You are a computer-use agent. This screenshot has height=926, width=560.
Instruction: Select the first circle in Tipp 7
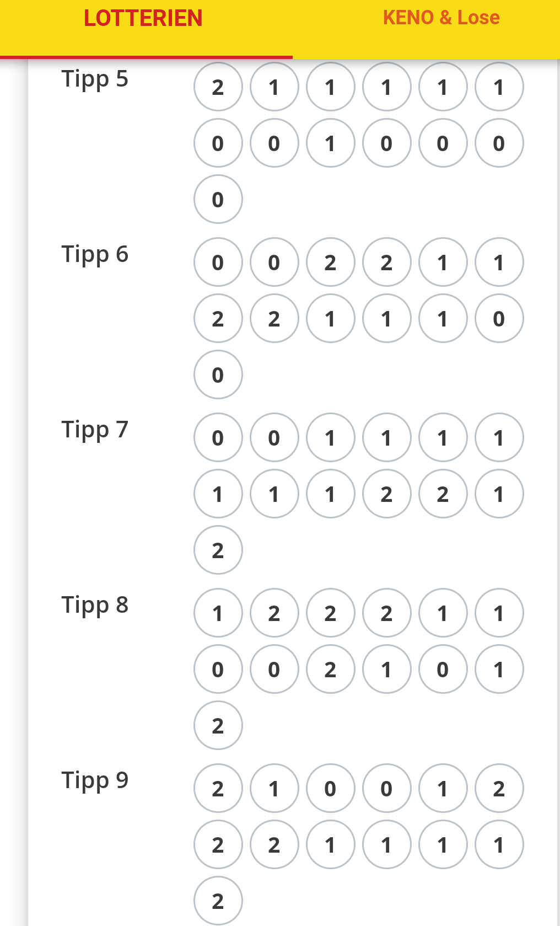tap(218, 438)
